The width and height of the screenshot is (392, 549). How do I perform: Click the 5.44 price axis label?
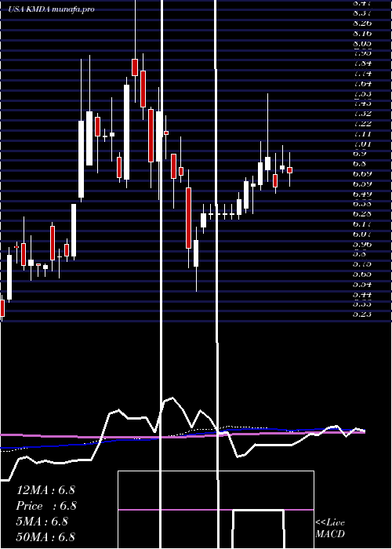[x=362, y=295]
